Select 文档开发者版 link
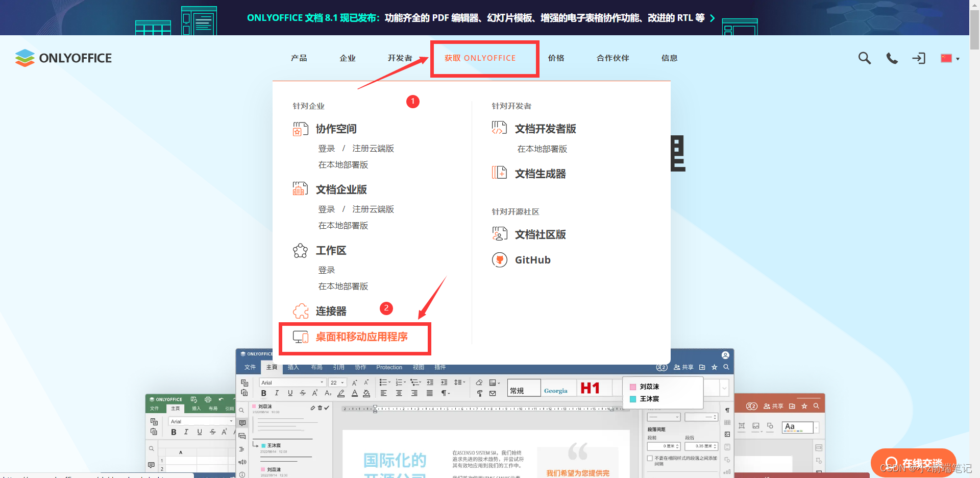This screenshot has width=980, height=478. click(545, 129)
